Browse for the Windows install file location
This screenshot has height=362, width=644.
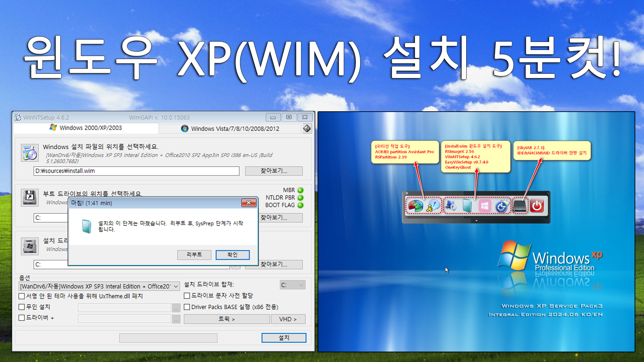tap(274, 171)
